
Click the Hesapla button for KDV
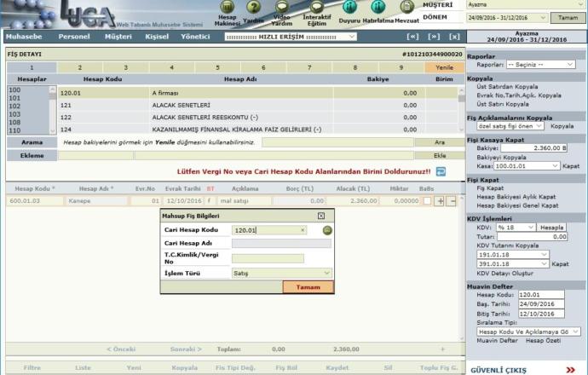[x=551, y=228]
